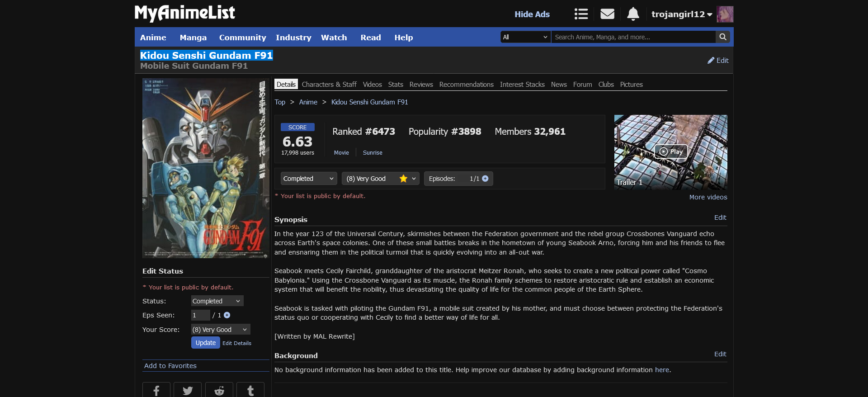Viewport: 868px width, 397px height.
Task: Open search category All dropdown
Action: pyautogui.click(x=525, y=37)
